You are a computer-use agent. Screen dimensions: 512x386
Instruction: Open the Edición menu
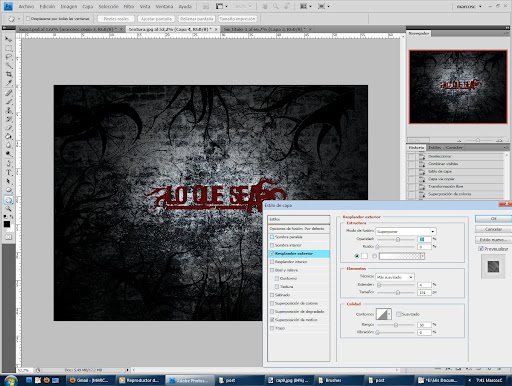coord(47,6)
